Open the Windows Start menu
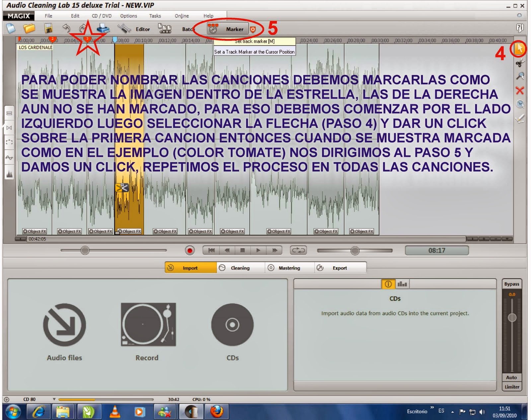 (x=13, y=412)
